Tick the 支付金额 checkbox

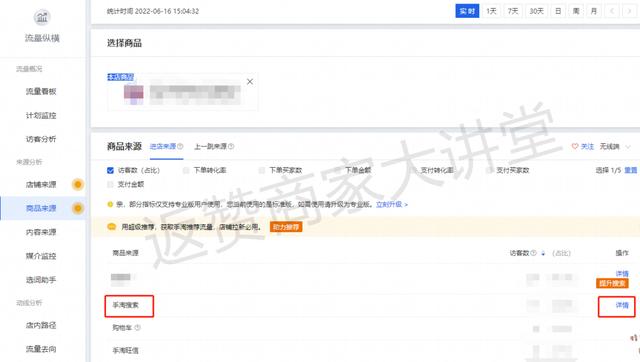click(x=110, y=184)
